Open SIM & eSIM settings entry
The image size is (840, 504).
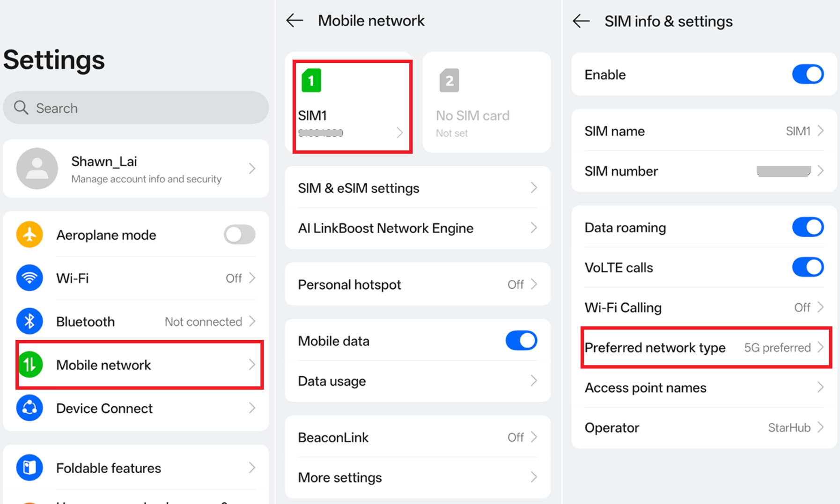click(x=418, y=188)
